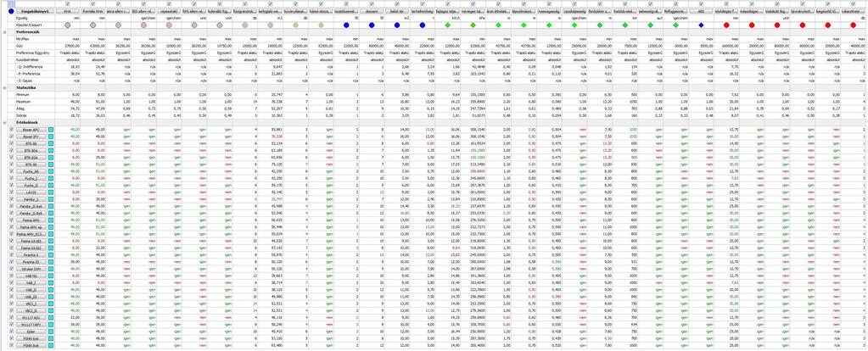Viewport: 868px width, 351px height.
Task: Click the blue scenario circle beside Forgatókönyv1
Action: (12, 11)
